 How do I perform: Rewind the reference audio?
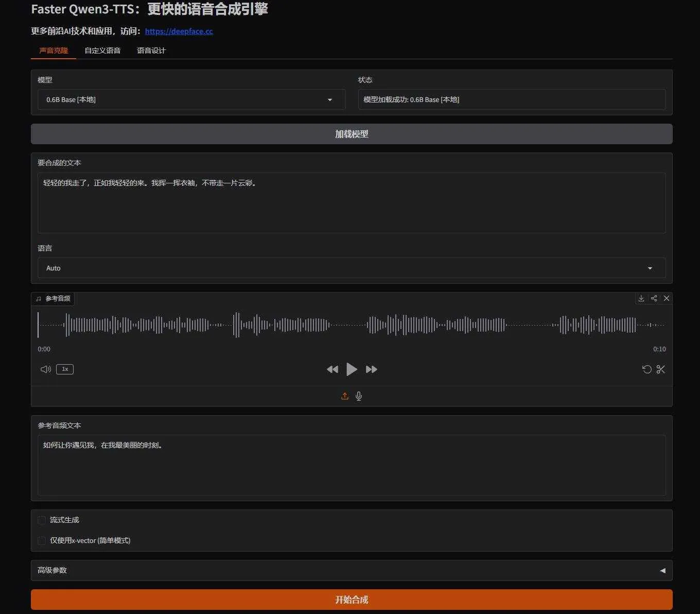(332, 369)
